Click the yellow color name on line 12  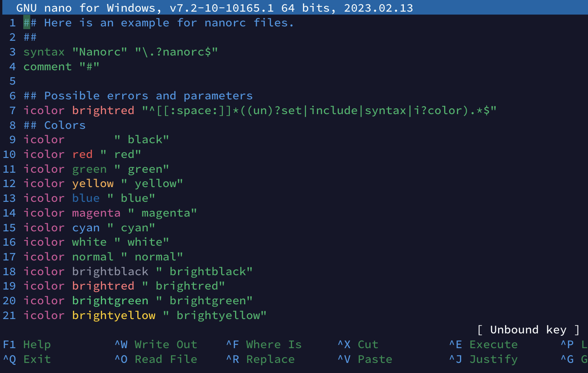pos(93,183)
